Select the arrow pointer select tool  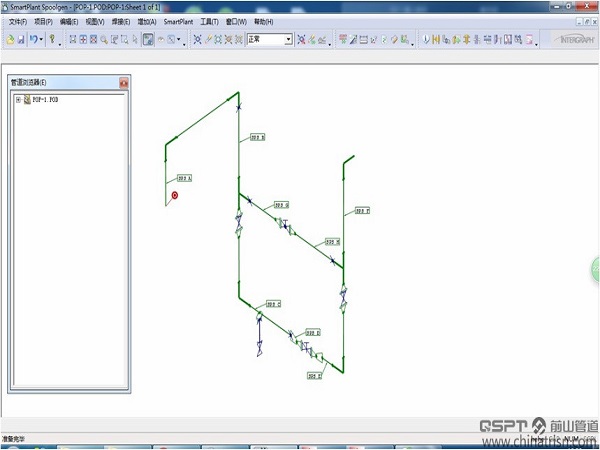click(x=135, y=39)
